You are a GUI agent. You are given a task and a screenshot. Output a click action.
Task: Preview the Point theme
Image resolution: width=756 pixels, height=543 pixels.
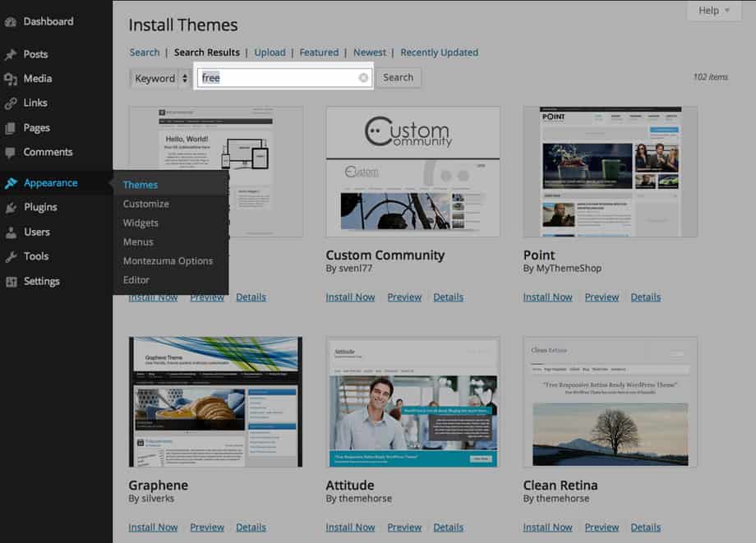tap(602, 297)
